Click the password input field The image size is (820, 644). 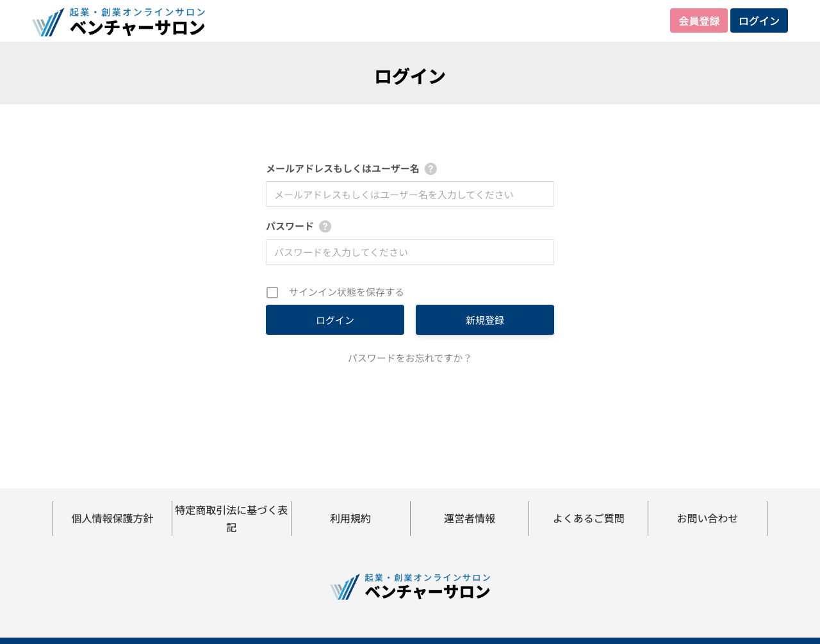click(x=409, y=252)
